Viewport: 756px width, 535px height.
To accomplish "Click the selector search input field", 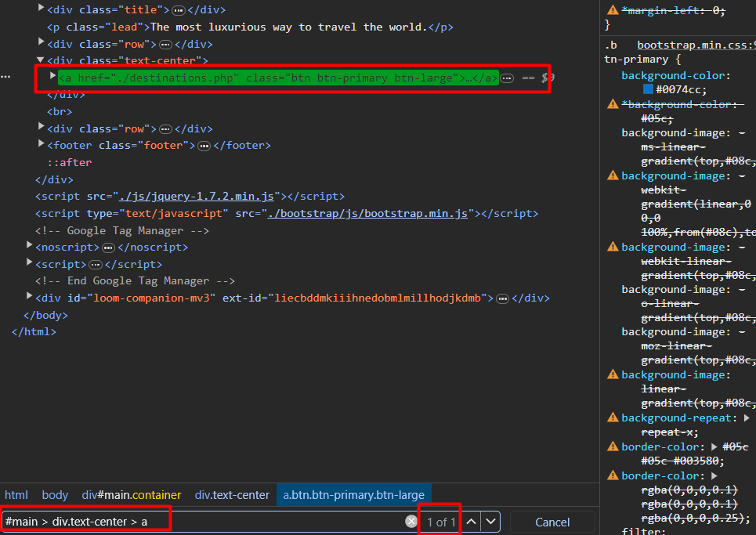I will pos(202,522).
